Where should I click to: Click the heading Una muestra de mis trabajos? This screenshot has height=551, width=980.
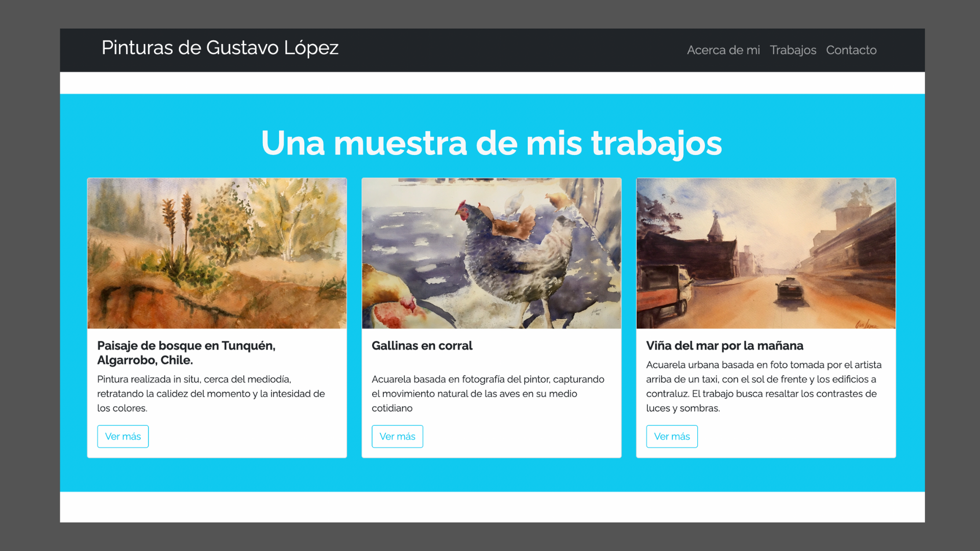(492, 143)
